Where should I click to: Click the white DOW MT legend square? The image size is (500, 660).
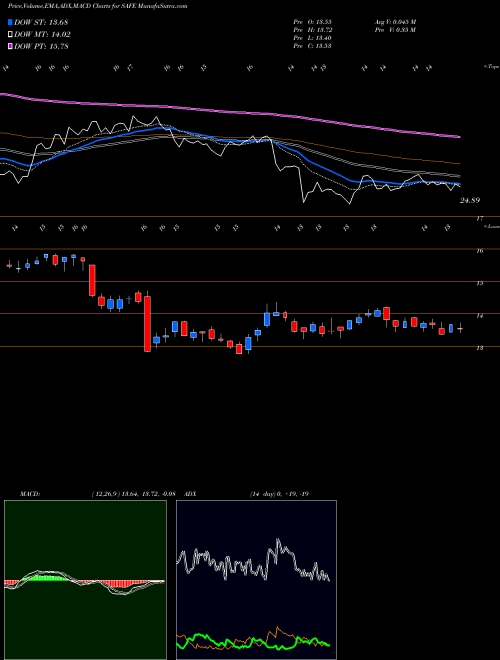tap(11, 35)
